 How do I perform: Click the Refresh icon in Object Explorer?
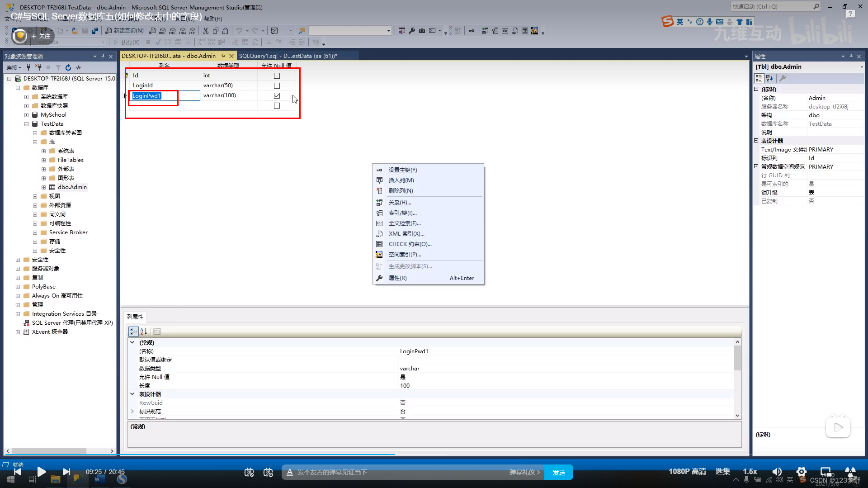tap(68, 67)
